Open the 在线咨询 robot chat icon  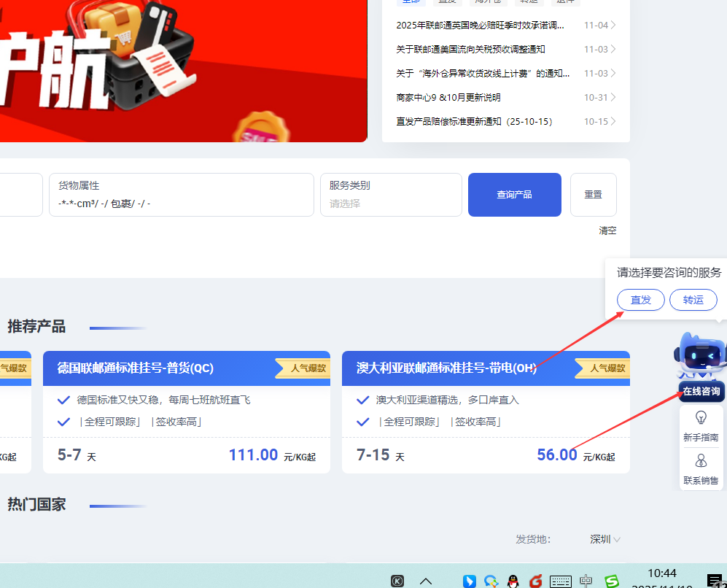point(700,366)
